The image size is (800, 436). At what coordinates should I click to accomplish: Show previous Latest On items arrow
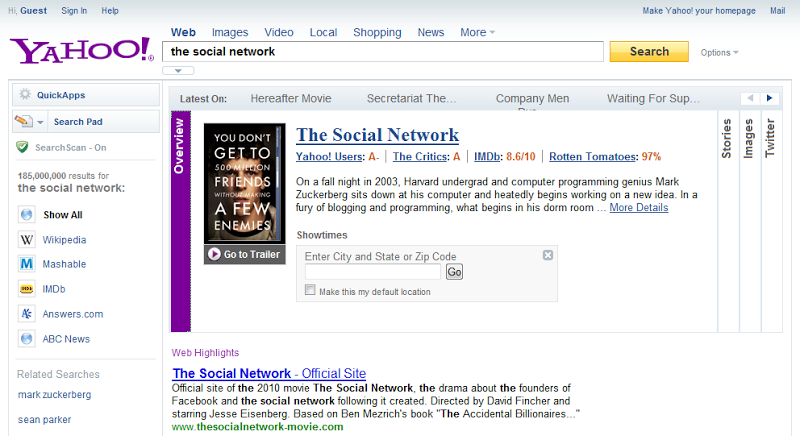coord(750,98)
